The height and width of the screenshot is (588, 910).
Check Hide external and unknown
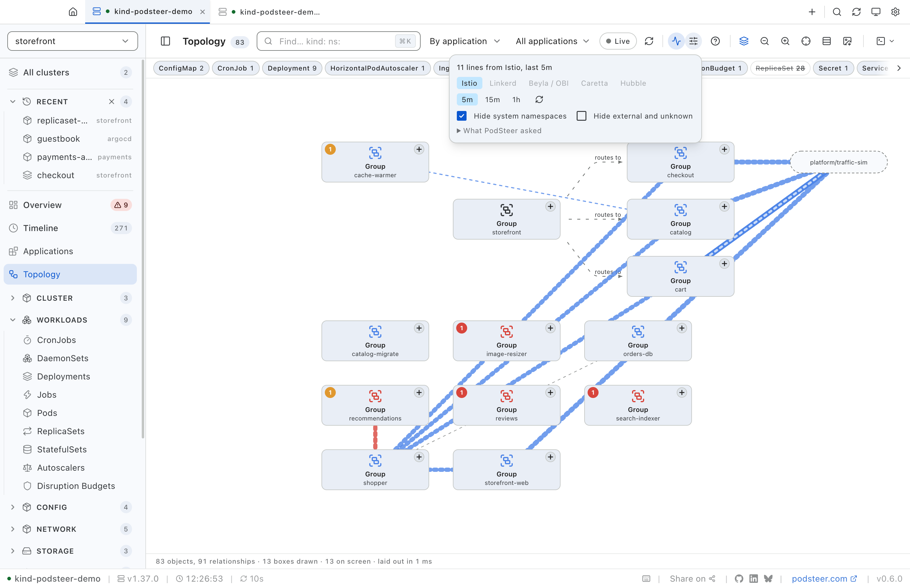tap(581, 116)
